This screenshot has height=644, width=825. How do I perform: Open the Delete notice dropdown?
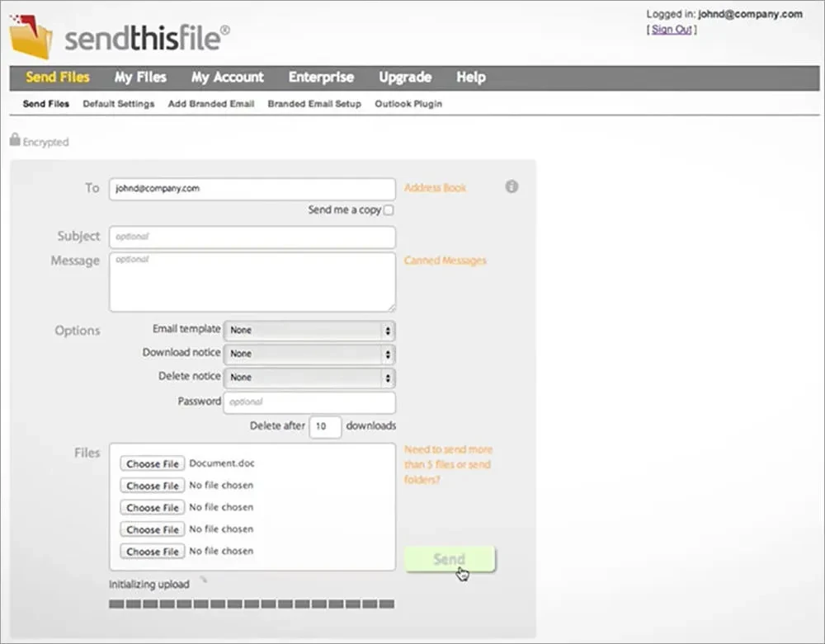pos(309,378)
